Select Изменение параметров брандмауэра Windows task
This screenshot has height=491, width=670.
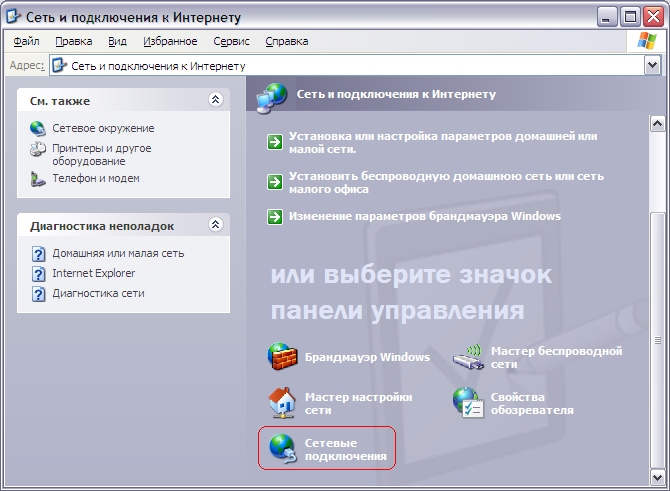[425, 216]
